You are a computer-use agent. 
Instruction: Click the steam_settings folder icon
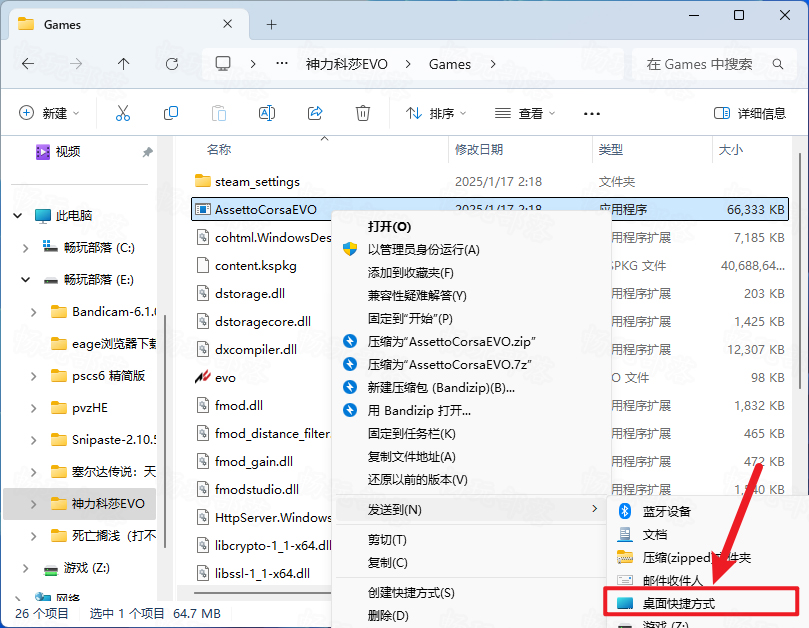click(x=203, y=181)
